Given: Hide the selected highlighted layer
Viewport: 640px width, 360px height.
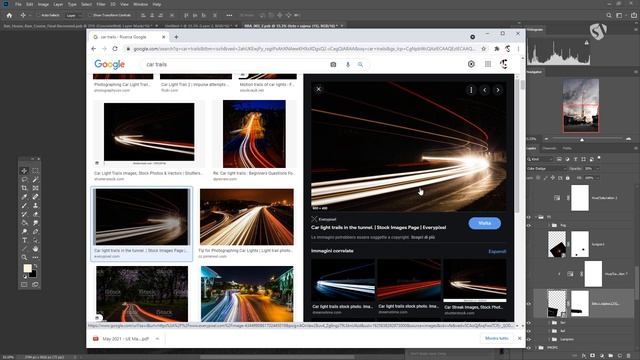Looking at the screenshot, I should coord(529,304).
